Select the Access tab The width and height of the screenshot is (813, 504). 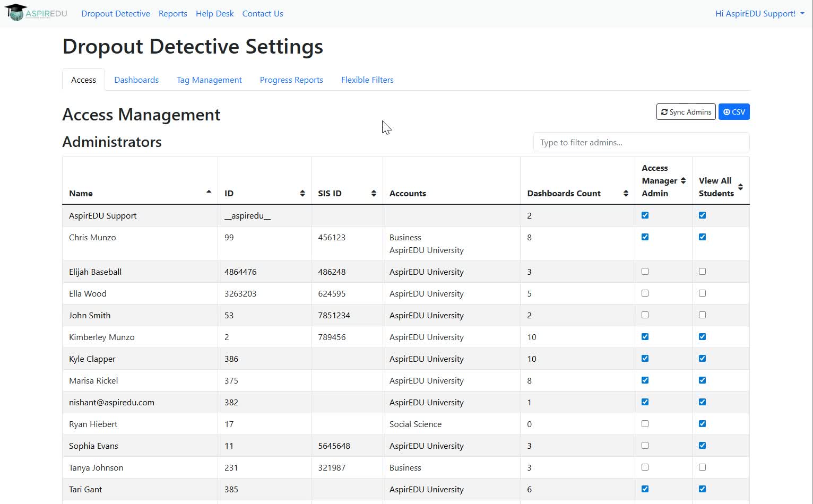(84, 80)
